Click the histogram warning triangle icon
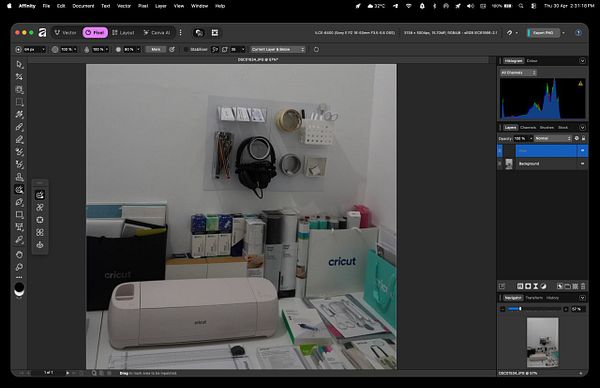This screenshot has width=600, height=388. (x=580, y=83)
